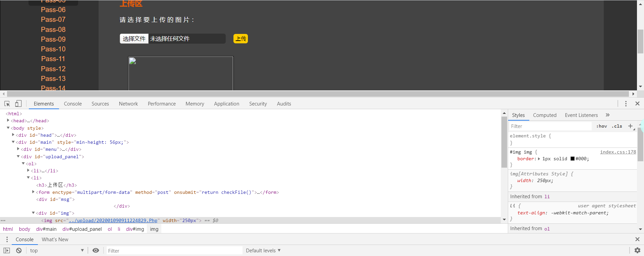This screenshot has width=644, height=256.
Task: Open the Pass-12 menu link
Action: 53,69
